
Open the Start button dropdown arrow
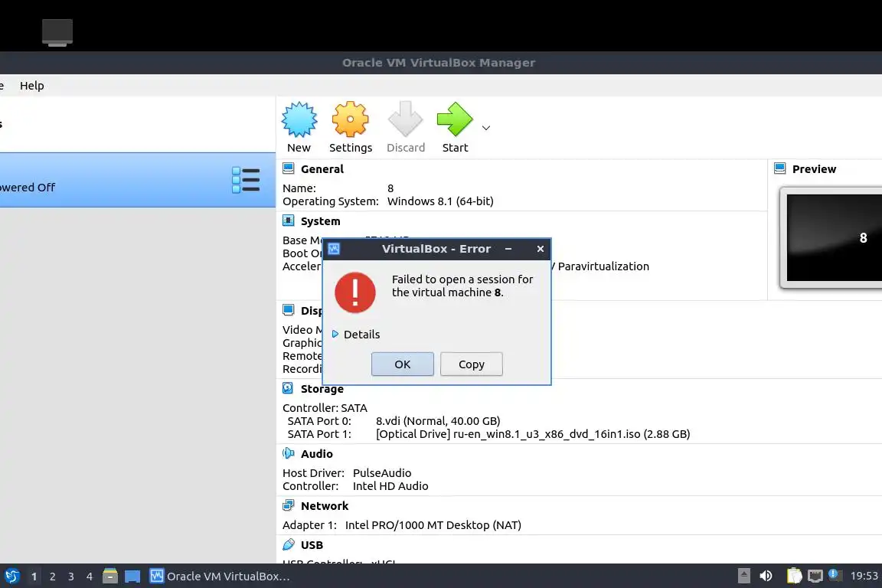click(486, 129)
